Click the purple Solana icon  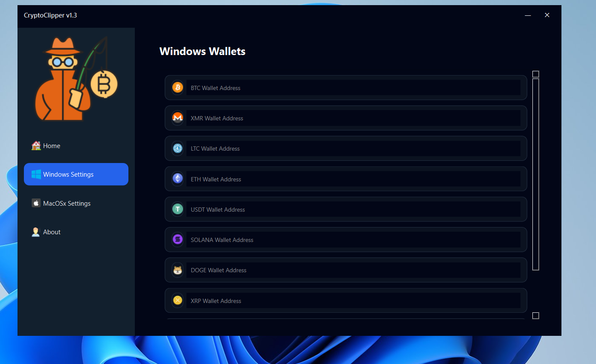[177, 239]
